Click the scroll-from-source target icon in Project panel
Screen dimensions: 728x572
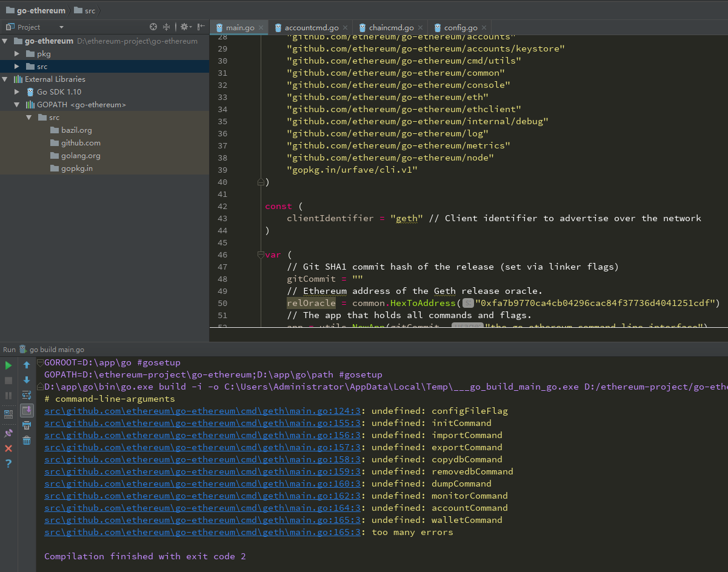click(153, 27)
